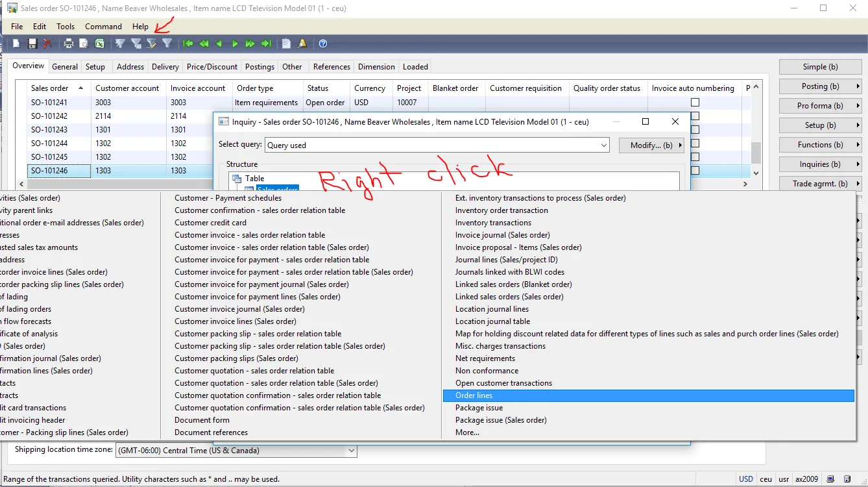Image resolution: width=868 pixels, height=487 pixels.
Task: Click the Alert bell toolbar icon
Action: pyautogui.click(x=302, y=44)
